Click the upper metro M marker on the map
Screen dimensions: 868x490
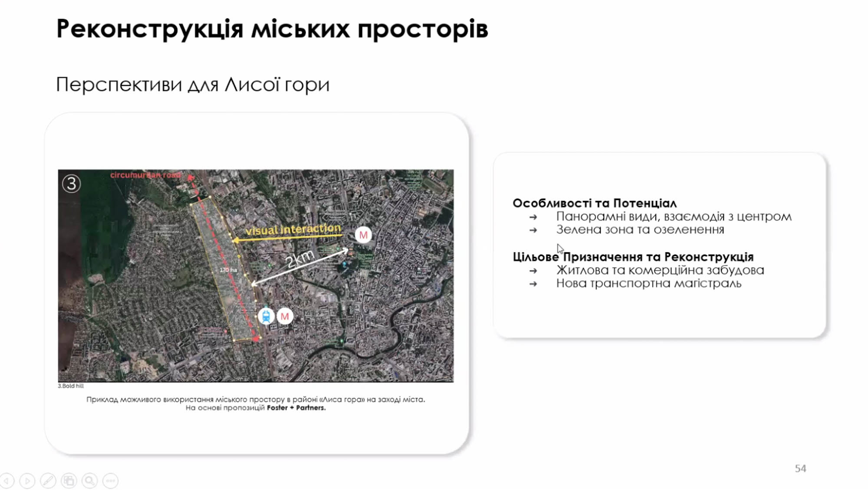coord(363,235)
